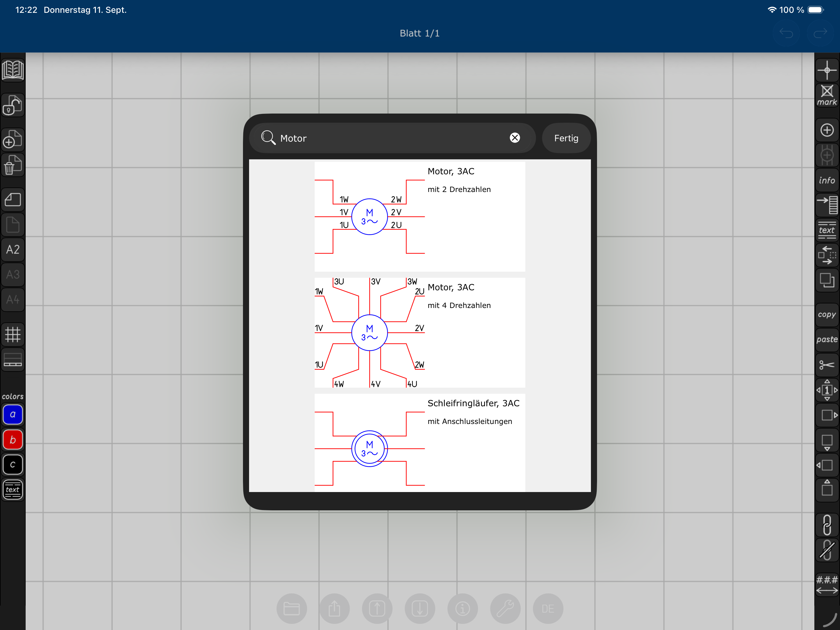
Task: Select the Motor 3AC with 4 Drehzahlen symbol
Action: pos(419,333)
